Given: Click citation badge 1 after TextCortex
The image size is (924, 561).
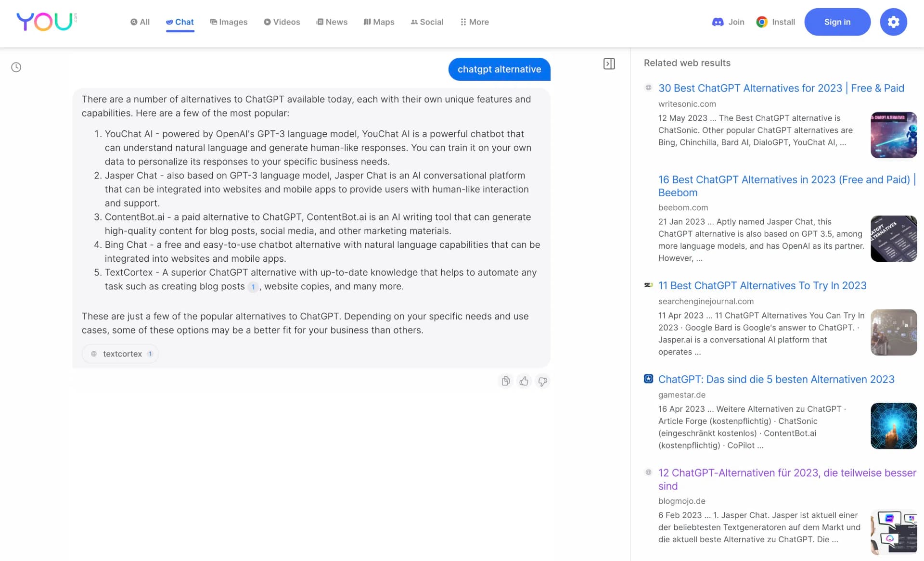Looking at the screenshot, I should point(253,287).
